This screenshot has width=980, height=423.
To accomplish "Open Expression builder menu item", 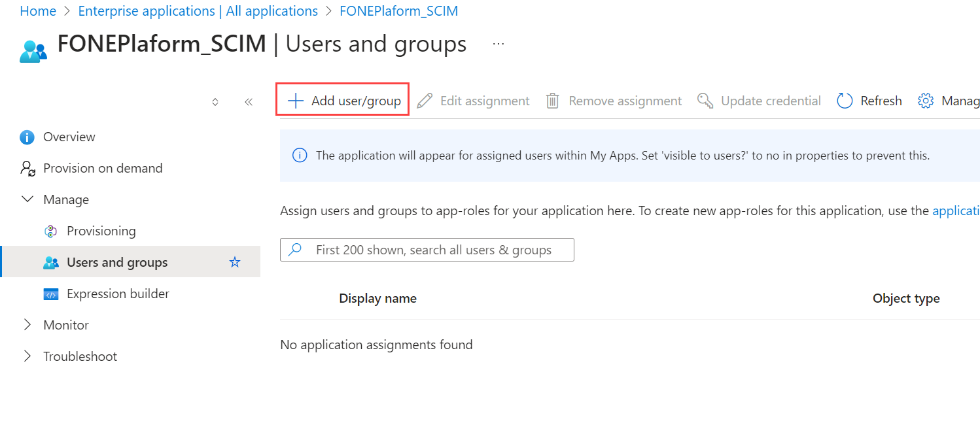I will [118, 294].
